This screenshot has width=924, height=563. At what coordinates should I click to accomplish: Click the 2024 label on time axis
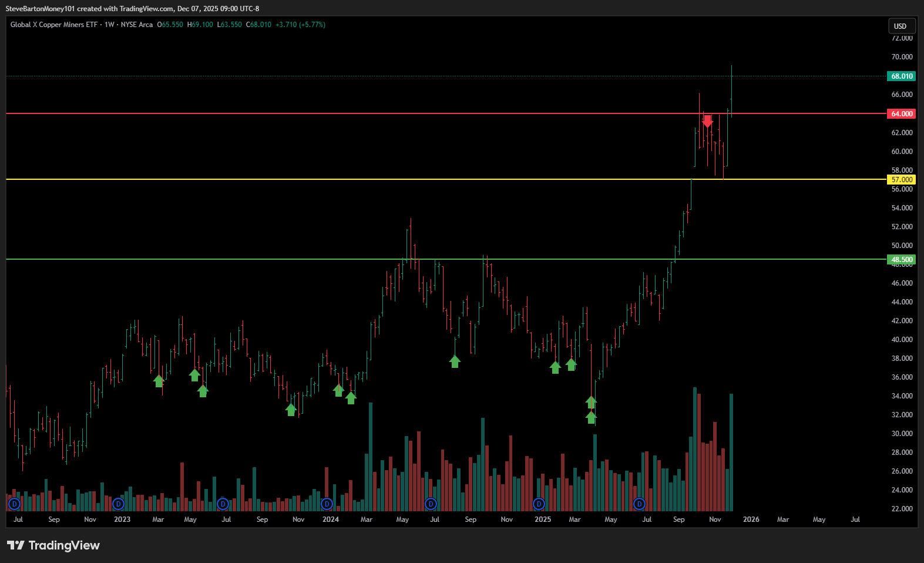click(331, 520)
